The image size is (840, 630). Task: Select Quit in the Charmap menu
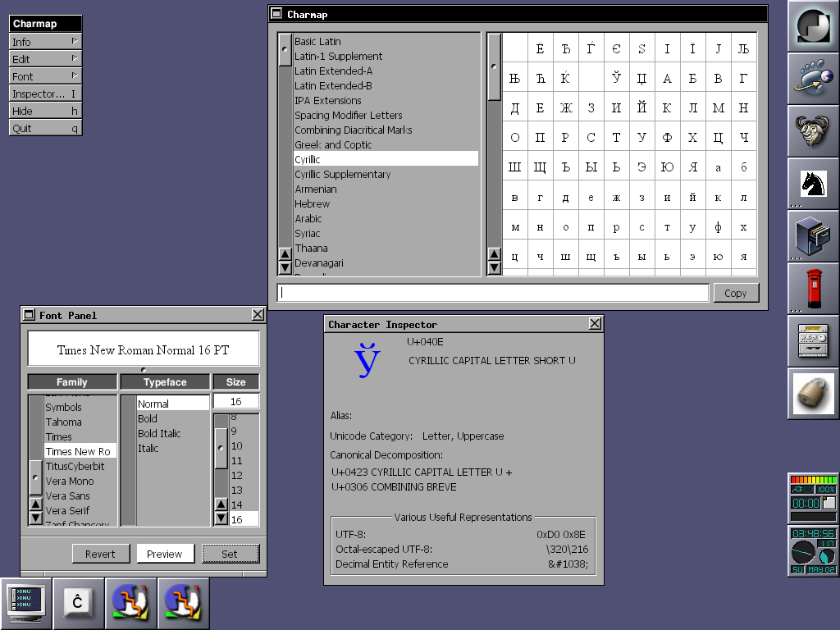[45, 128]
